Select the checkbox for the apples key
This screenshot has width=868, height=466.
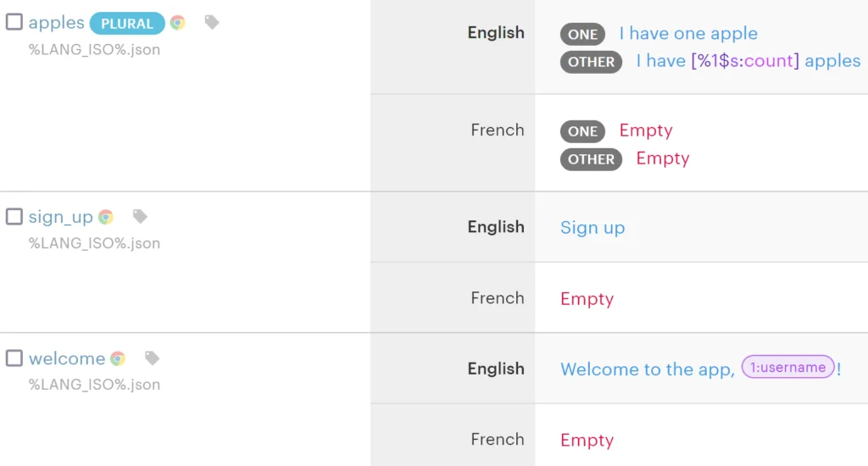tap(14, 22)
